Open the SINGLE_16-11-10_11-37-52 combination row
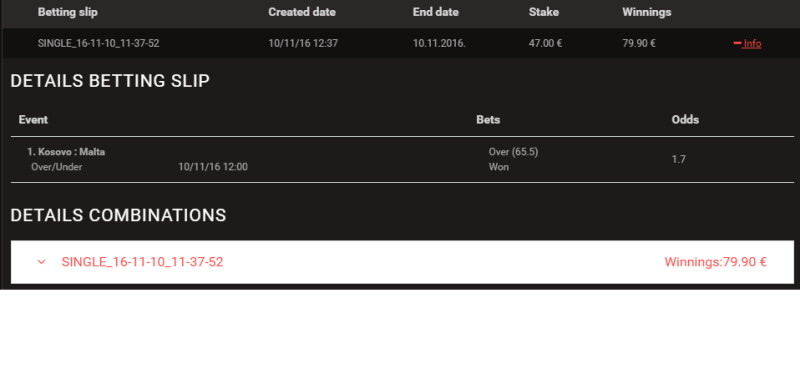Screen dimensions: 800x384 [402, 262]
